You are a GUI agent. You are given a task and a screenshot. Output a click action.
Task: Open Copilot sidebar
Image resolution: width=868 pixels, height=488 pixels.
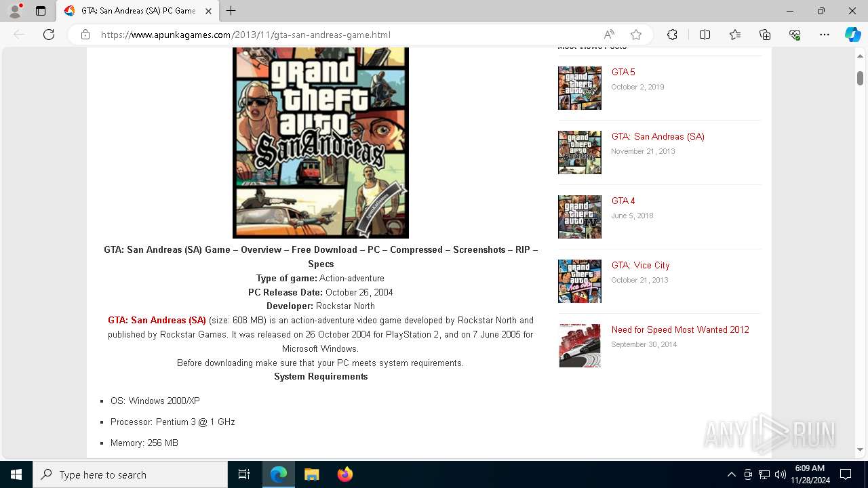click(x=852, y=35)
